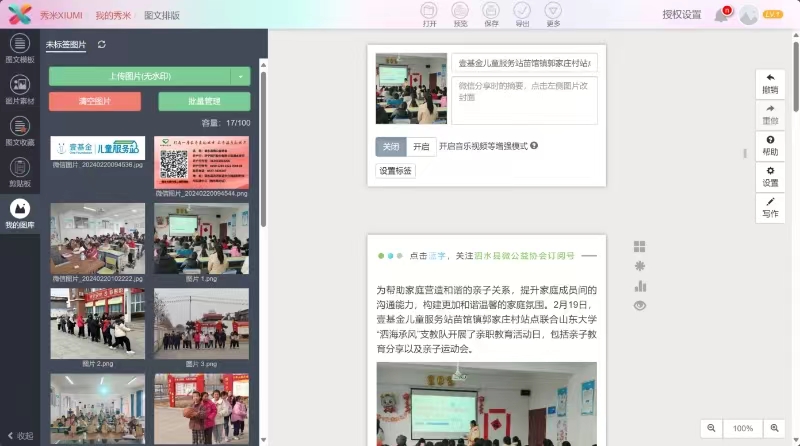This screenshot has height=446, width=800.
Task: Open the notification bell
Action: coord(721,15)
